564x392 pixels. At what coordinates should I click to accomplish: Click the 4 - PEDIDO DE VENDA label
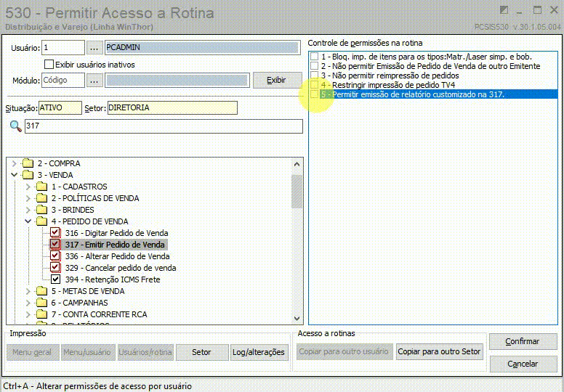coord(90,221)
